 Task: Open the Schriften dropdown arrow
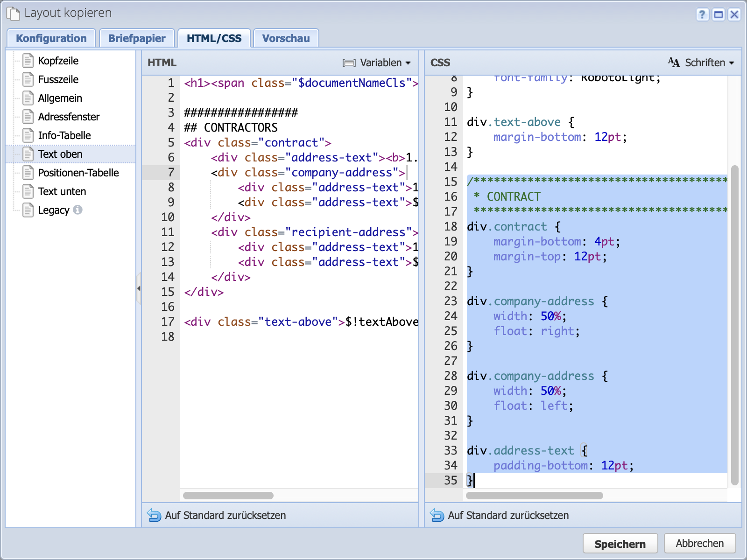[732, 63]
